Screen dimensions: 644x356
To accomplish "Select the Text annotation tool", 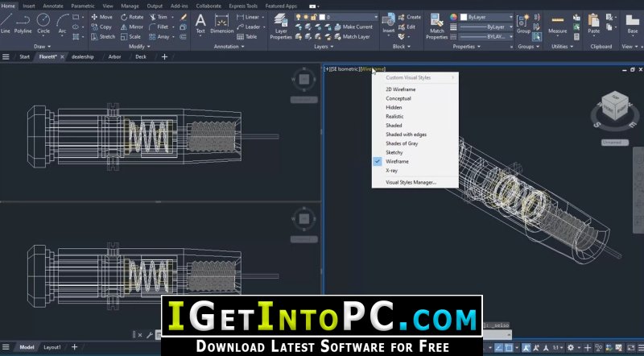I will tap(200, 23).
